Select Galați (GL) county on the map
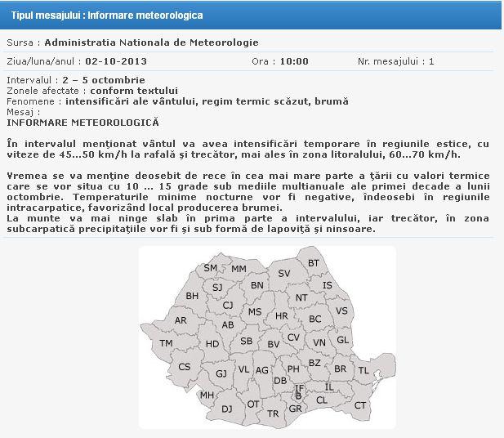Screen dimensions: 504x438 pyautogui.click(x=342, y=339)
